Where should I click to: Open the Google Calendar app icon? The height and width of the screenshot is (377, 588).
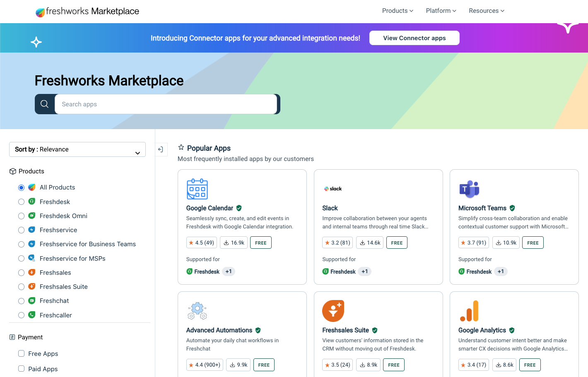pyautogui.click(x=197, y=189)
